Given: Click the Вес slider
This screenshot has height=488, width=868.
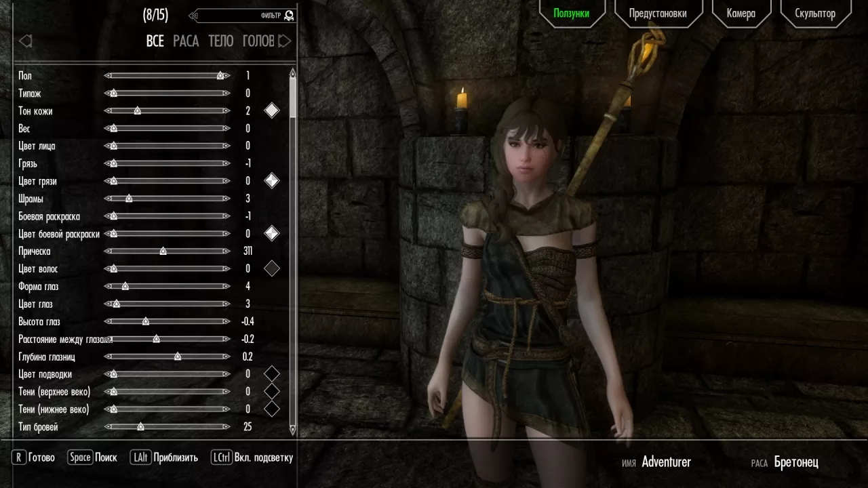Looking at the screenshot, I should 167,128.
